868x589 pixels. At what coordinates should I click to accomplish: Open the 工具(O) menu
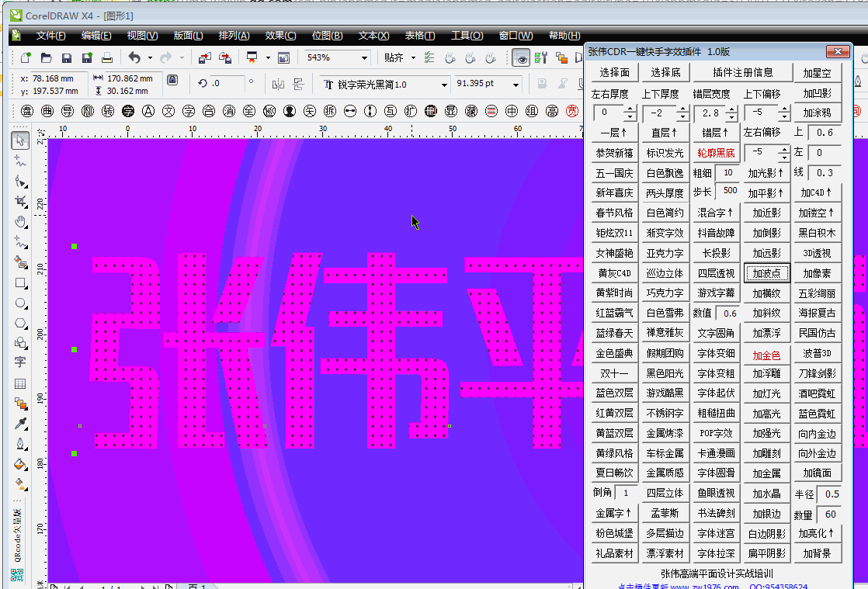click(467, 36)
